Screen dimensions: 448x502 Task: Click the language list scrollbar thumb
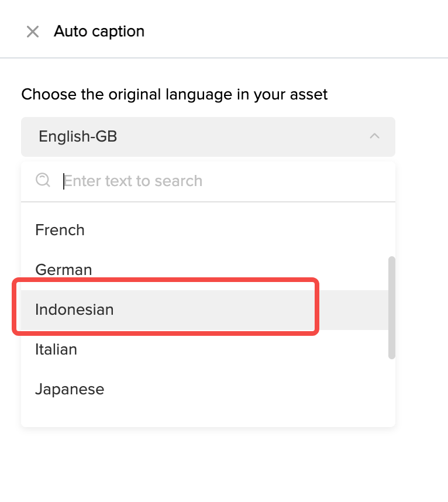[392, 307]
